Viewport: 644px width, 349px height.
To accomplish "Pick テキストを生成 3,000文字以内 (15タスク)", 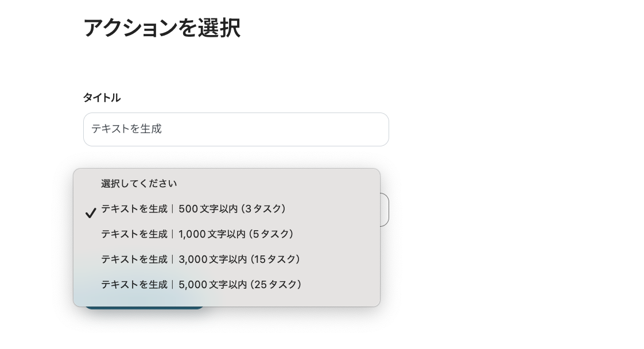I will coord(200,259).
